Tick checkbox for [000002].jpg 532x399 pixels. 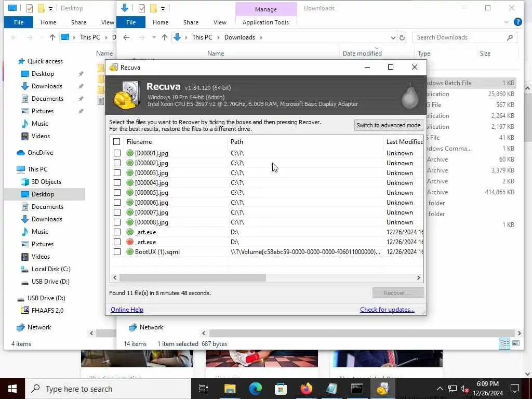point(117,163)
